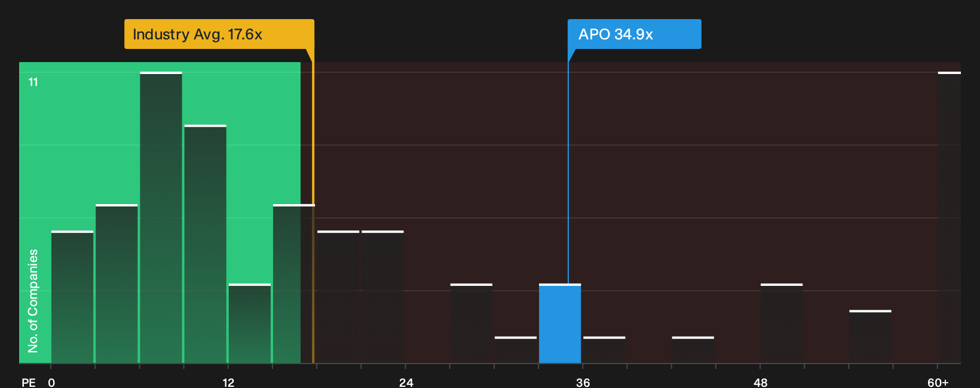Click the APO 34.9x label
980x388 pixels.
pyautogui.click(x=634, y=34)
